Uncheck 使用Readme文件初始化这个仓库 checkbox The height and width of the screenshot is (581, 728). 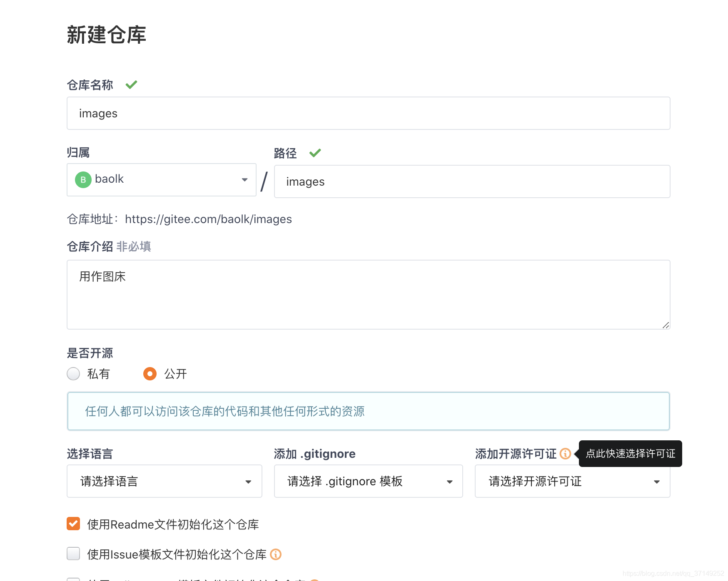click(x=73, y=524)
